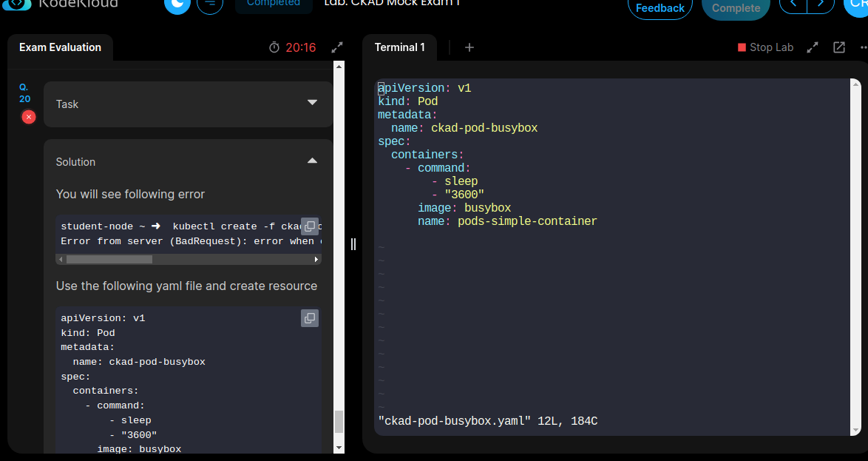
Task: Open the lab outline menu icon
Action: (x=210, y=6)
